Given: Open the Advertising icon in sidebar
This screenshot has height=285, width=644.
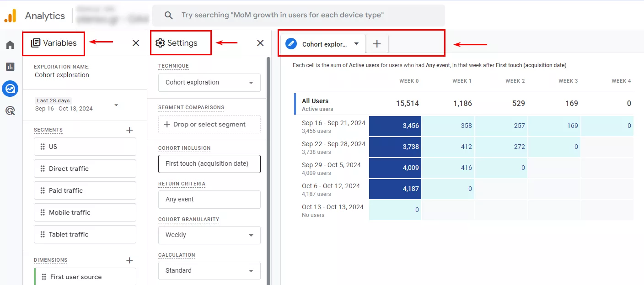Looking at the screenshot, I should coord(10,111).
